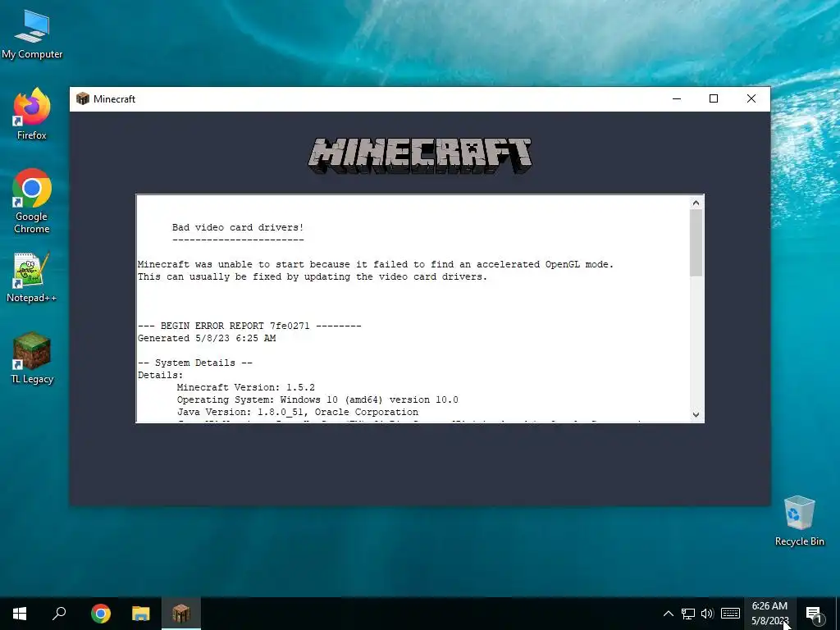Viewport: 840px width, 630px height.
Task: Click the error report scrollbar thumb
Action: point(696,243)
